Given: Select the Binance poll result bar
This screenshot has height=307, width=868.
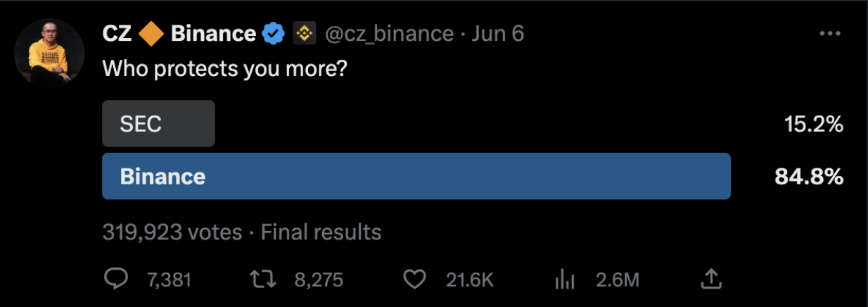Looking at the screenshot, I should [x=416, y=176].
